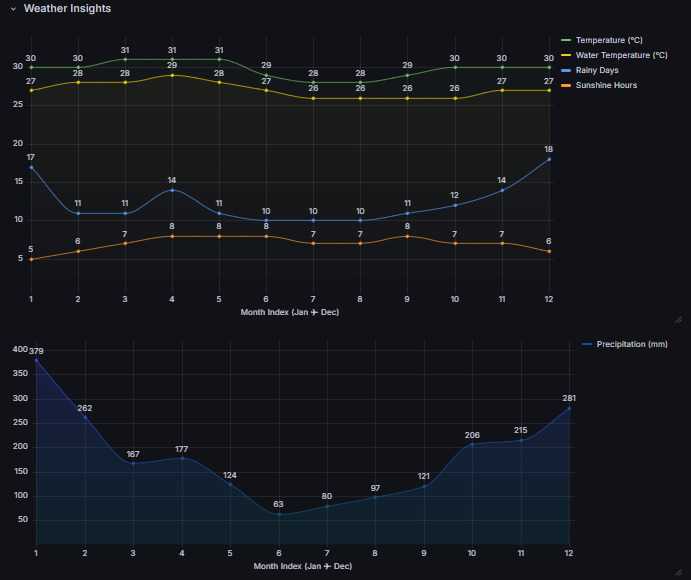Toggle the Temperature (°C) series legend label
The height and width of the screenshot is (580, 691).
coord(608,40)
